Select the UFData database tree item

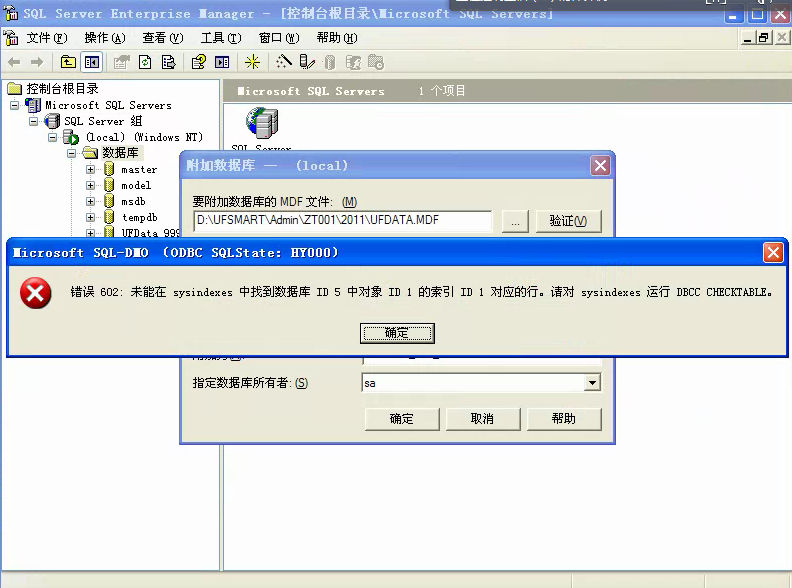(x=150, y=232)
